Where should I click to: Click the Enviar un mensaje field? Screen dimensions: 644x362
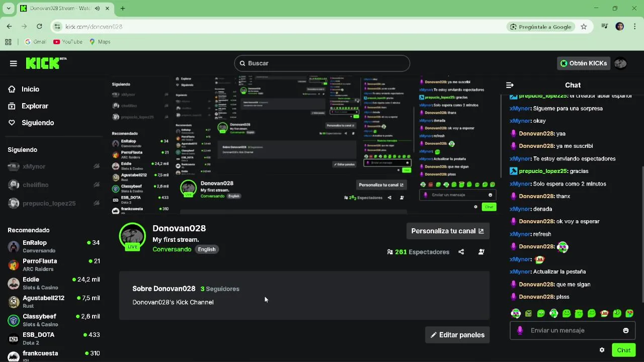(573, 330)
